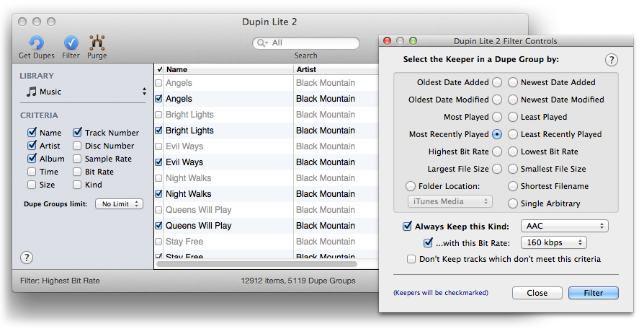This screenshot has width=644, height=334.
Task: Enable Don't Keep tracks checkbox
Action: [x=411, y=259]
